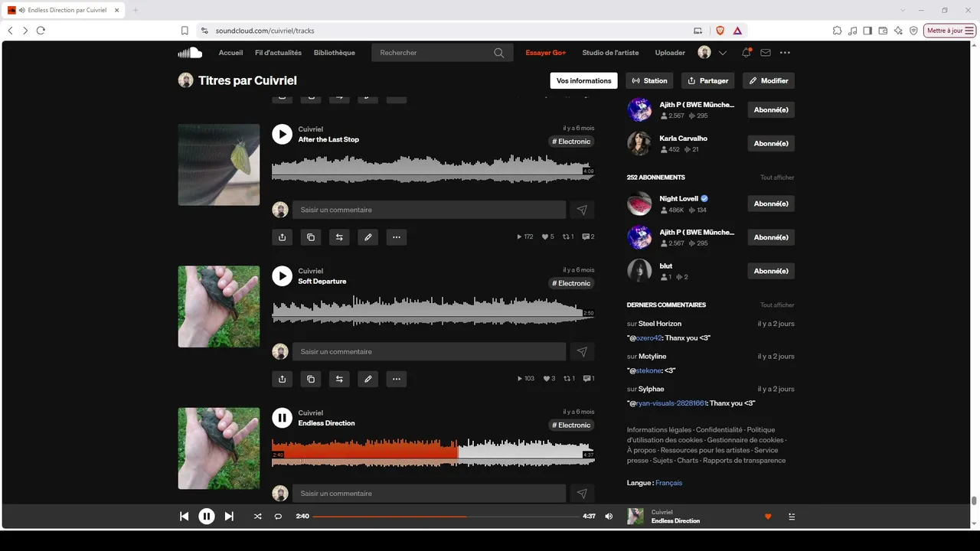Show the browser sidebar panel

tap(867, 31)
